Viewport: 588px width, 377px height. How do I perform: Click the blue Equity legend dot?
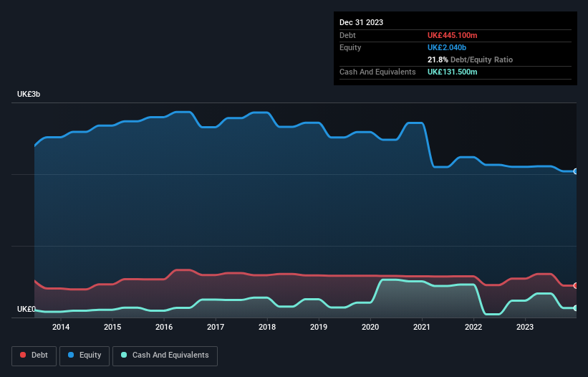(71, 355)
